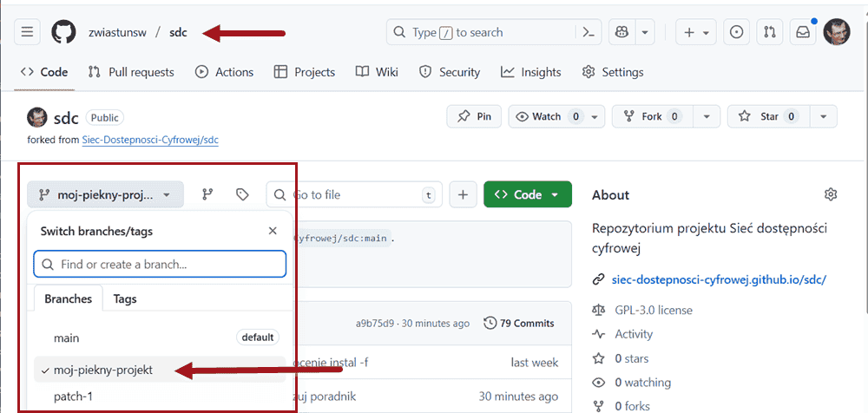Open the Siec-Dostepnosci-Cyfrowej/sdc fork source link
868x413 pixels.
[x=149, y=140]
